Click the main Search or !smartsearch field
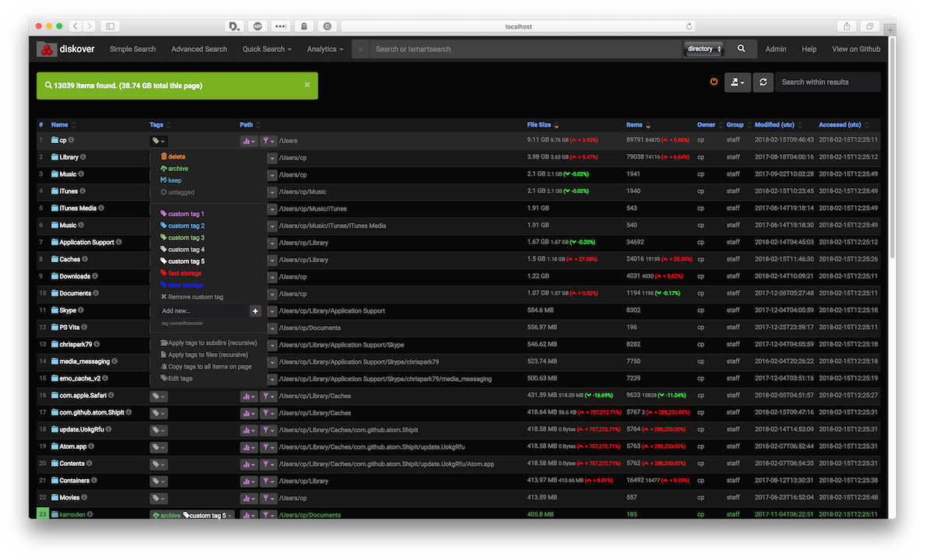Viewport: 925px width, 560px height. [x=525, y=49]
